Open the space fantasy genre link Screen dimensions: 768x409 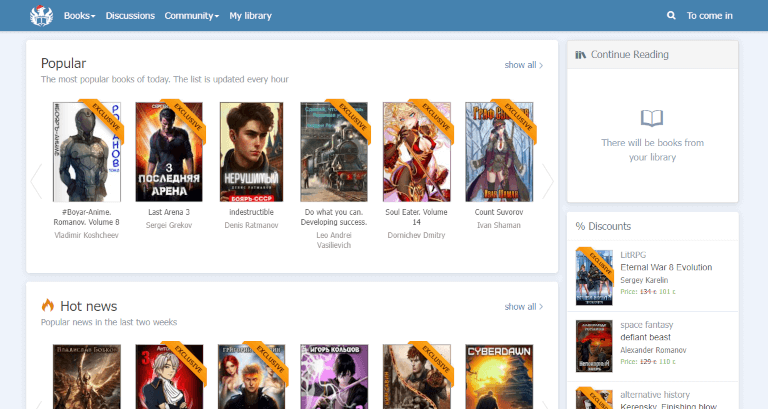647,325
